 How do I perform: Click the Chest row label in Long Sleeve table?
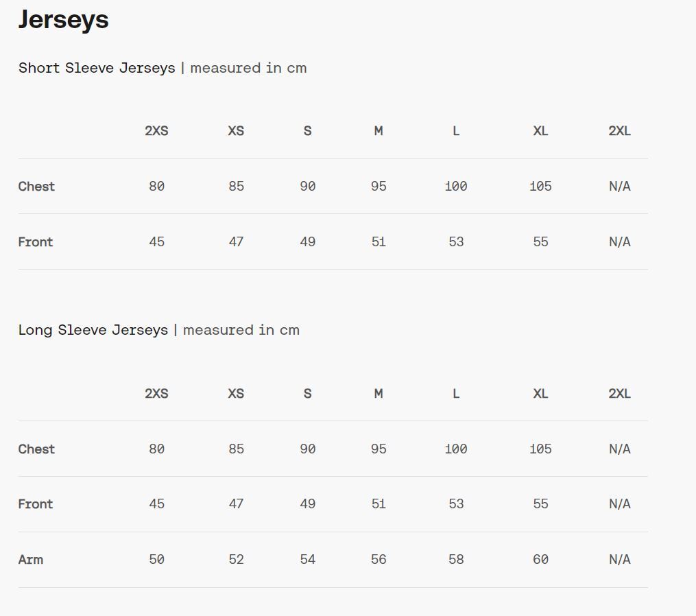point(37,449)
